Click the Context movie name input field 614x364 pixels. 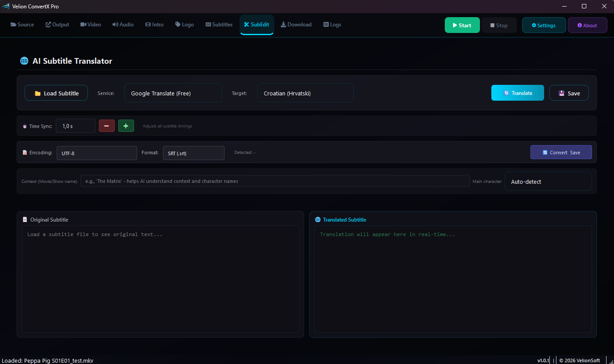(275, 181)
